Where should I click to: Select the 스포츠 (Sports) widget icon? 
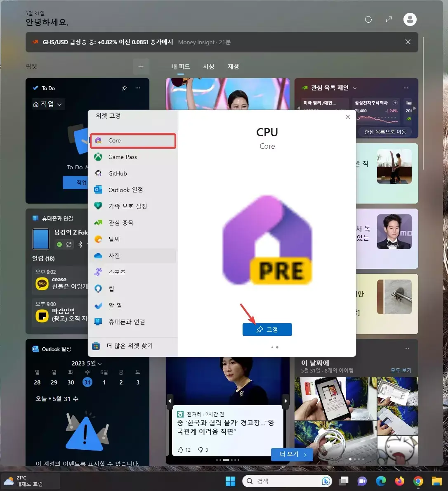click(98, 272)
